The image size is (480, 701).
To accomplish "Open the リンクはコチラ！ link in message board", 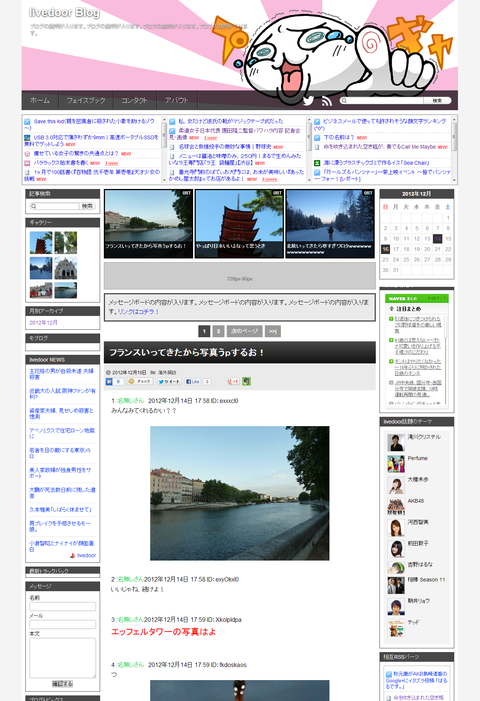I will pyautogui.click(x=138, y=312).
